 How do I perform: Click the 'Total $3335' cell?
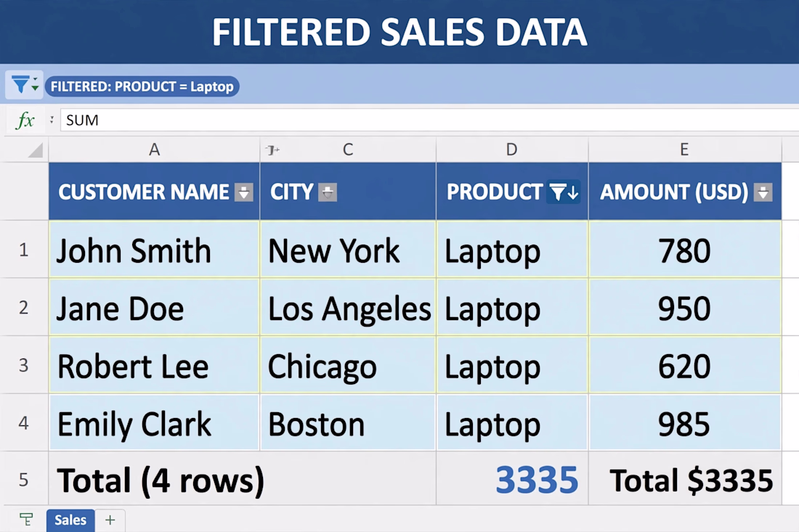click(x=685, y=479)
